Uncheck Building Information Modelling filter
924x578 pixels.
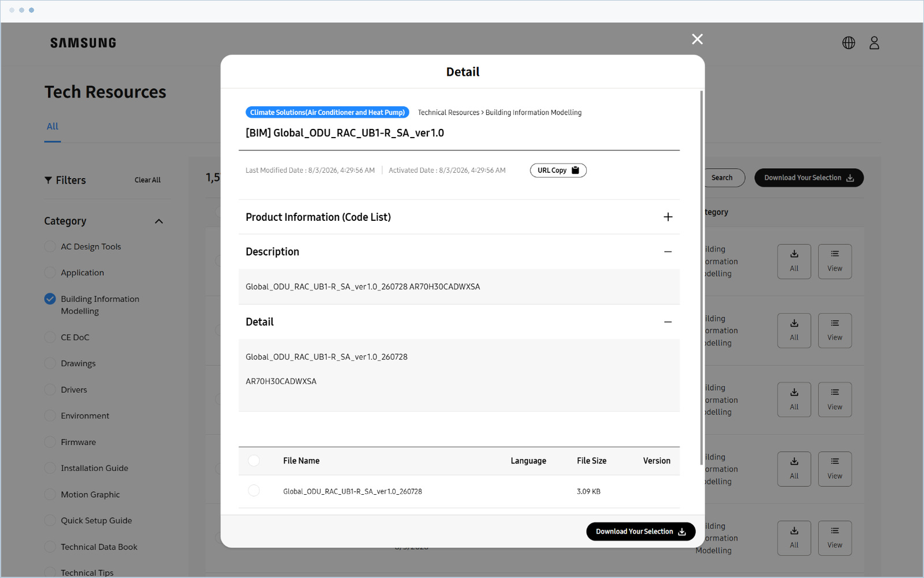pos(50,299)
